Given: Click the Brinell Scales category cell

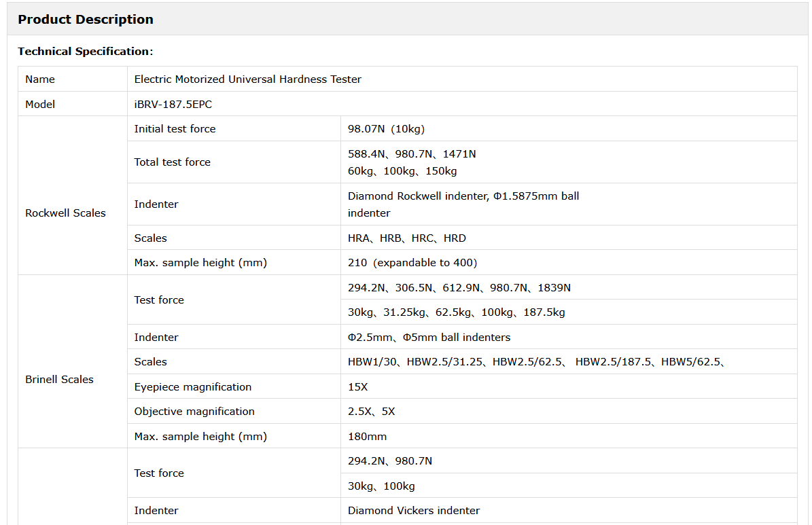Looking at the screenshot, I should tap(59, 380).
